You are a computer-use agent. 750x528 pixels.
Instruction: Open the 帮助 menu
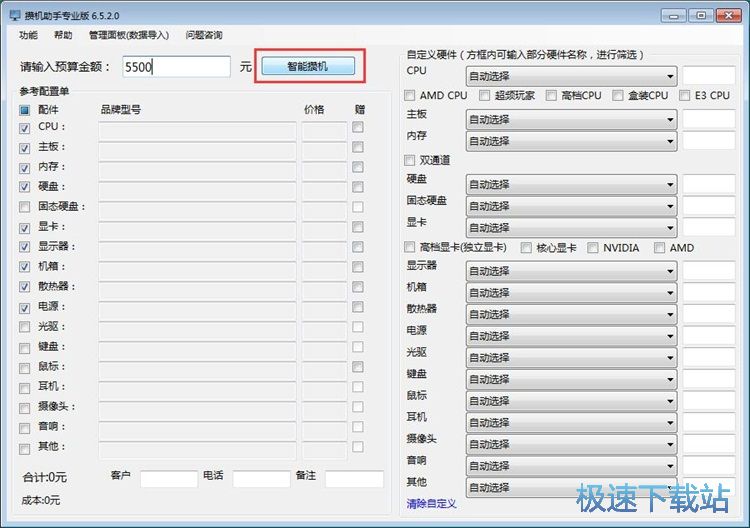(x=63, y=35)
